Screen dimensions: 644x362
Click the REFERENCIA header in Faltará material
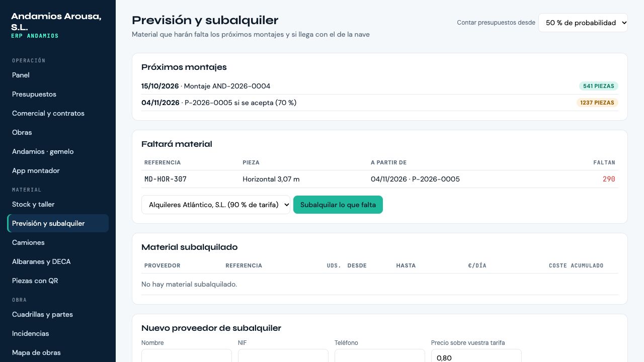tap(163, 162)
